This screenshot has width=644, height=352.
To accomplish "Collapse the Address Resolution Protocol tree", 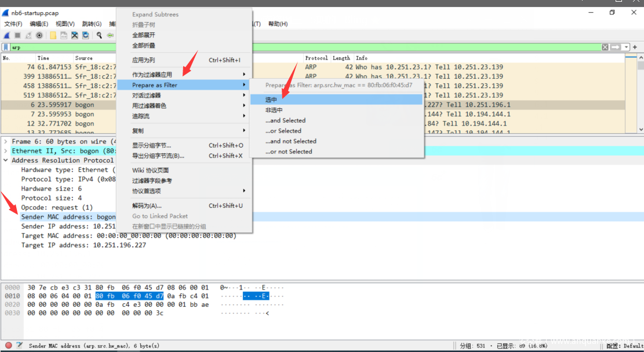I will click(x=6, y=160).
